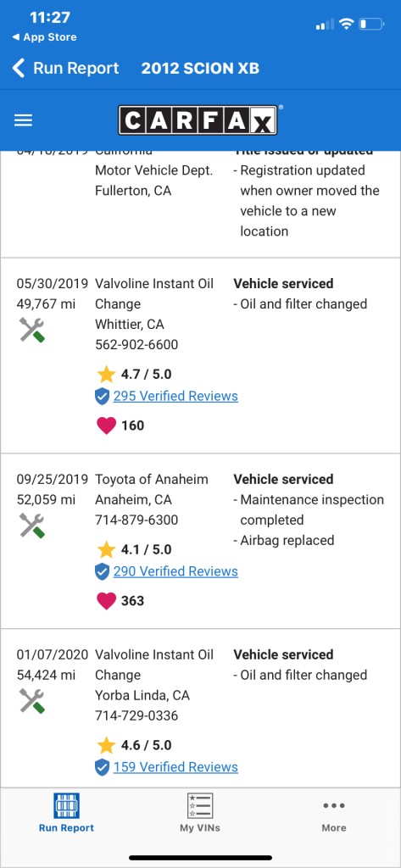This screenshot has height=868, width=401.
Task: Switch to the My VINs tab
Action: (200, 813)
